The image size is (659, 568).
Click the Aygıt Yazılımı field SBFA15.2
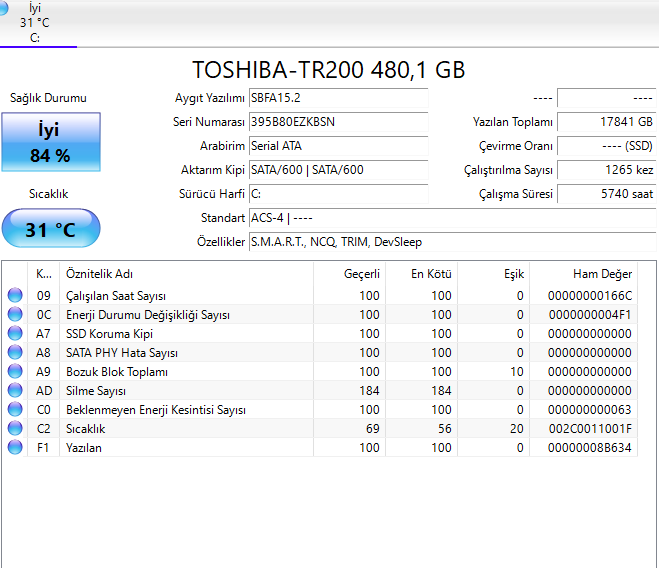pyautogui.click(x=338, y=98)
